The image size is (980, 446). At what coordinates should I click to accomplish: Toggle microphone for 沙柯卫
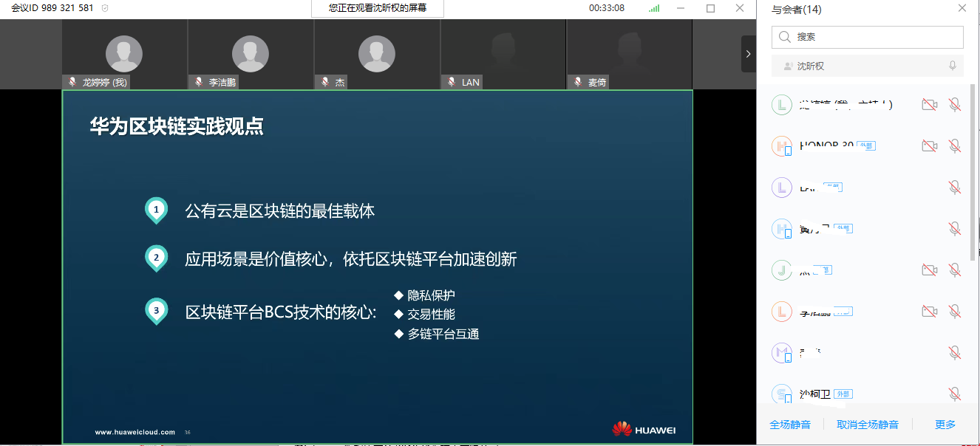click(955, 394)
